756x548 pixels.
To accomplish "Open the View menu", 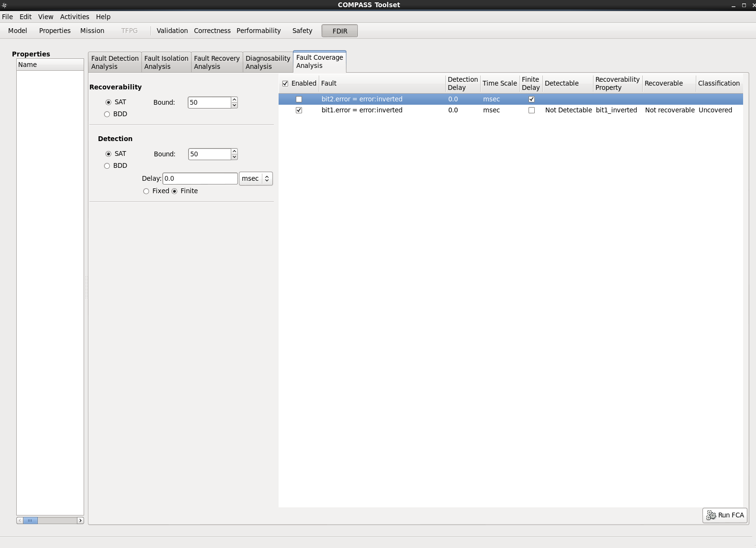I will coord(46,17).
